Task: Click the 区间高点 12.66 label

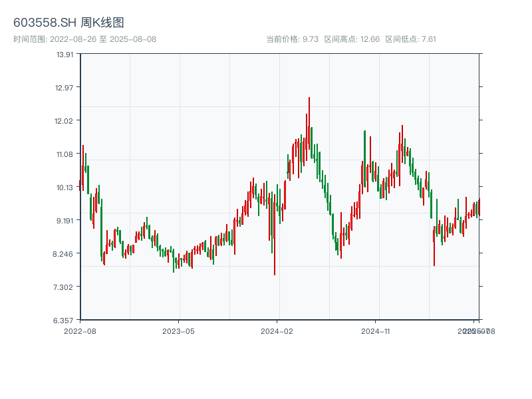Action: (352, 39)
